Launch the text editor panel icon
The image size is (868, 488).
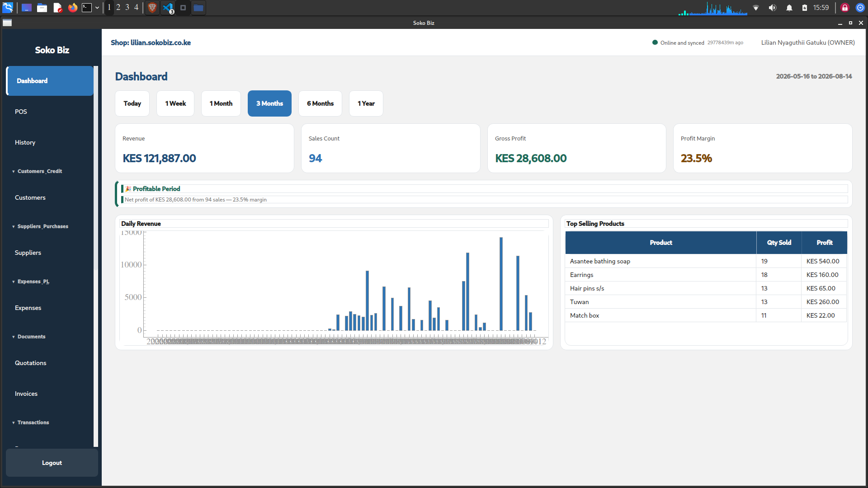pos(57,8)
